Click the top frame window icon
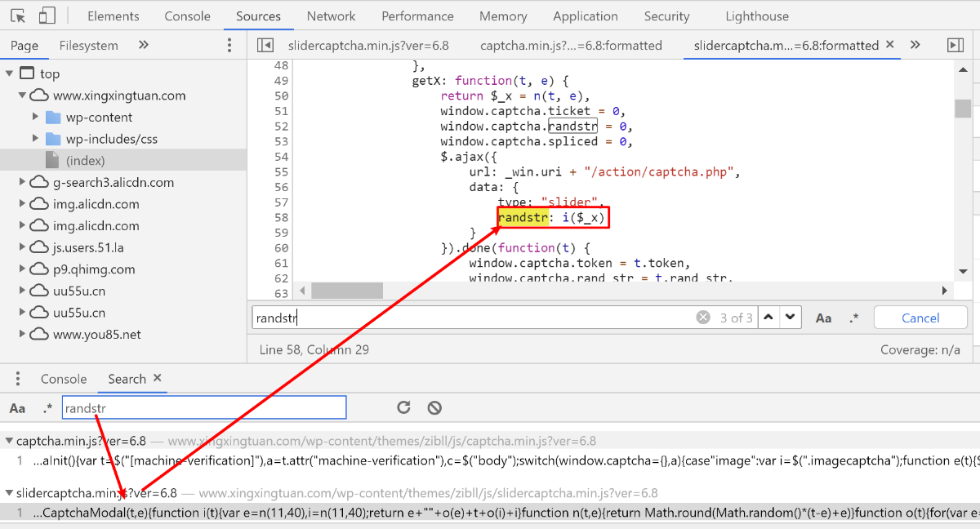980x529 pixels. click(x=26, y=73)
